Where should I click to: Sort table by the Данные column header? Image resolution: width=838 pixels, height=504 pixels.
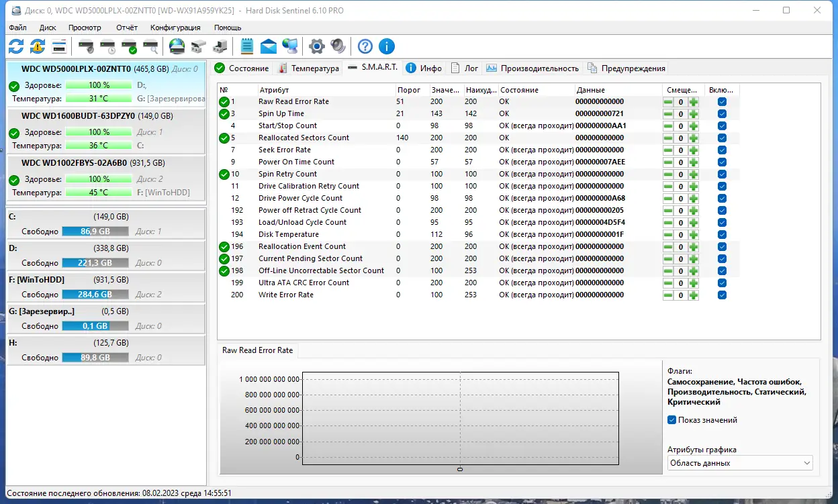(618, 90)
